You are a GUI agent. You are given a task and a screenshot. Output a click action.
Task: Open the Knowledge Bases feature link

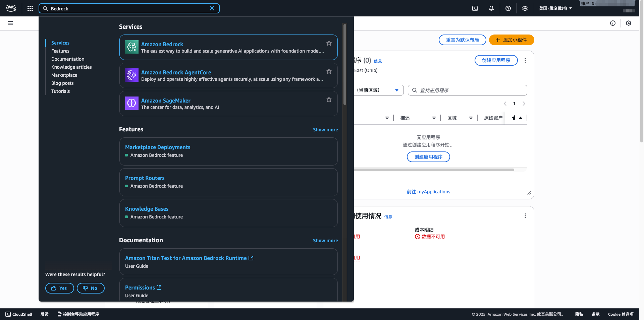(147, 209)
